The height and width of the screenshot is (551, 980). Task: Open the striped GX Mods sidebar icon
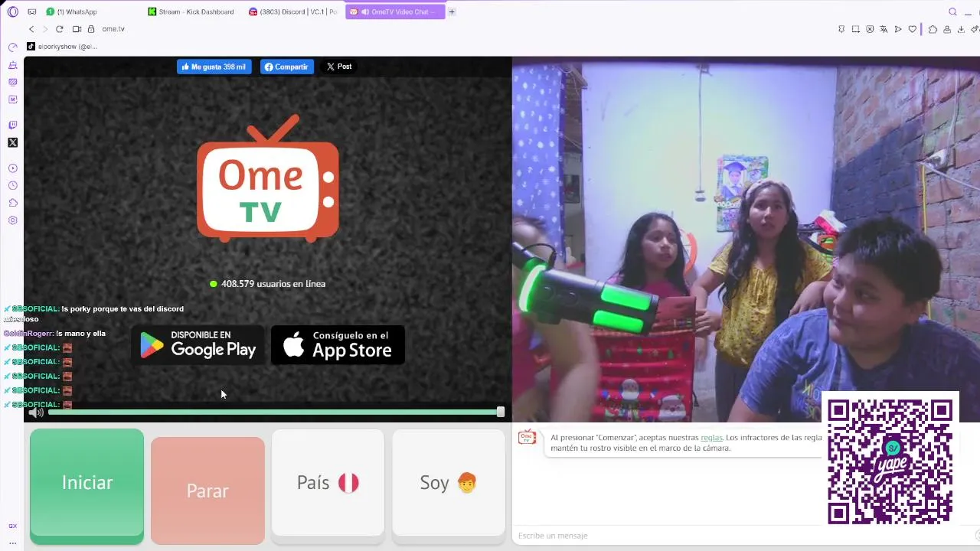[13, 82]
